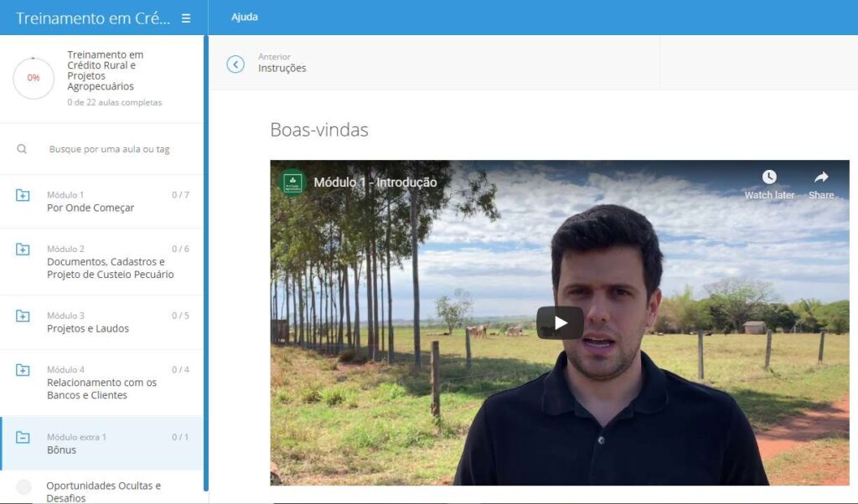
Task: Collapse the Módulo extra 1 Bônus section
Action: click(23, 438)
